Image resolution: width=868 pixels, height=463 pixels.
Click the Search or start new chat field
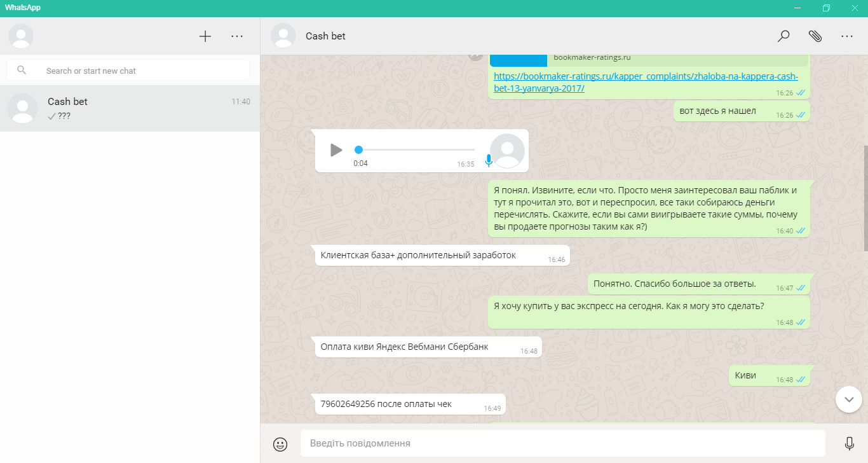click(x=140, y=71)
